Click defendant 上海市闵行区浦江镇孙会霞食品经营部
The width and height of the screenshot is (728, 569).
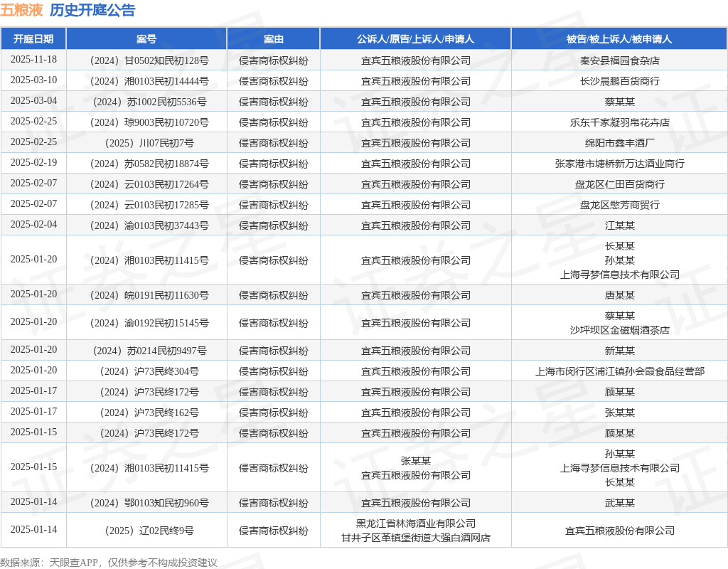tap(620, 371)
